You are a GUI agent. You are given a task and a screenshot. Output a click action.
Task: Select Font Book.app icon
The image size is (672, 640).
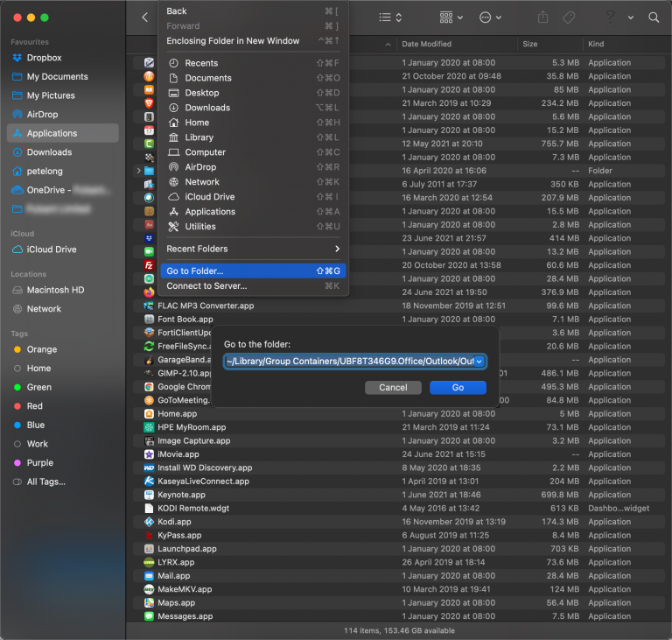[x=149, y=320]
